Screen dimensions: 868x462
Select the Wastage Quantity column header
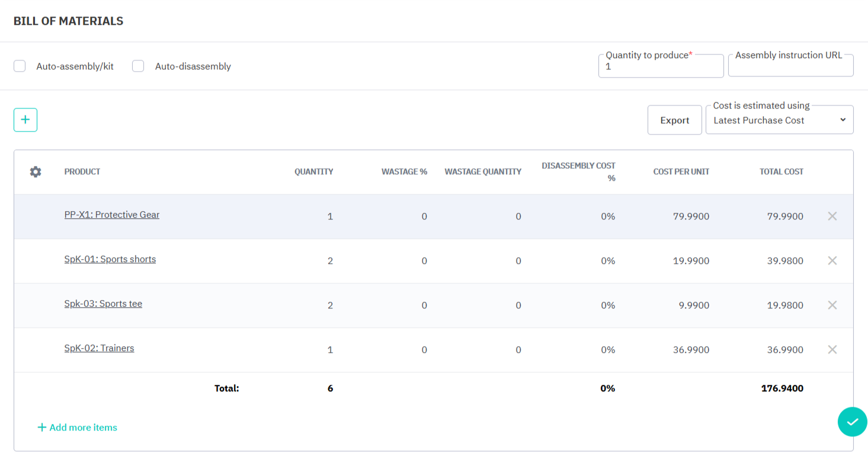[483, 172]
